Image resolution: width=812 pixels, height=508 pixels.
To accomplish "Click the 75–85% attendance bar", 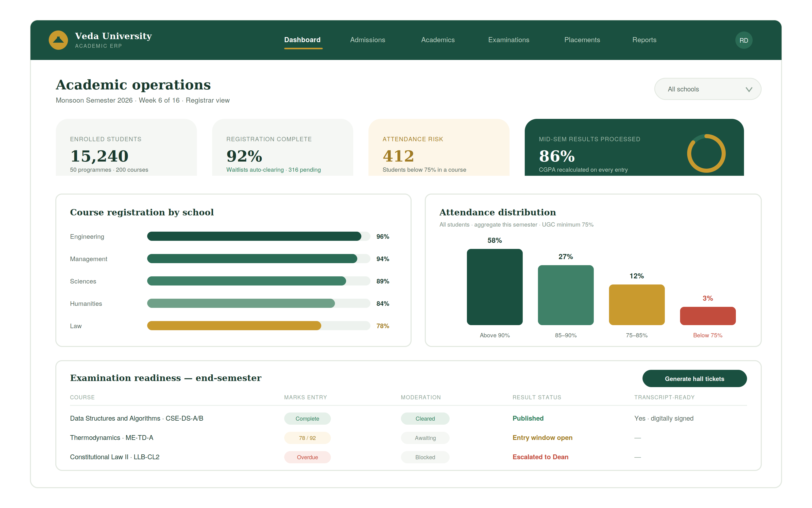I will point(636,305).
